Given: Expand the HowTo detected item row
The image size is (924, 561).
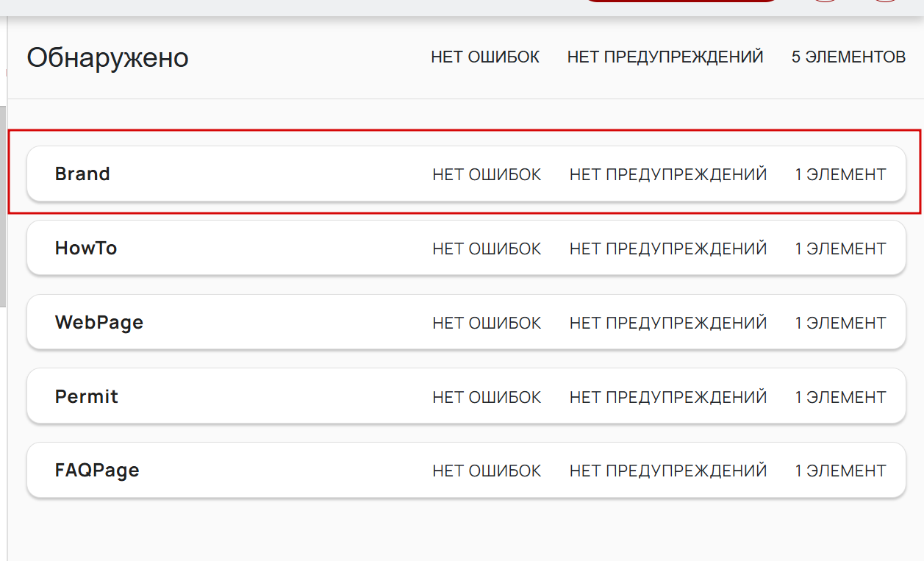Looking at the screenshot, I should [86, 249].
